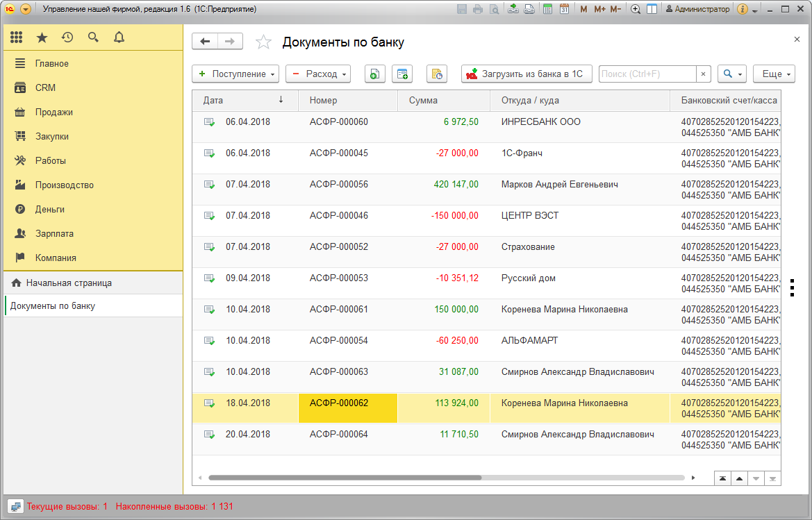Screen dimensions: 812x520
Task: Go forward with the right arrow button
Action: [x=231, y=42]
